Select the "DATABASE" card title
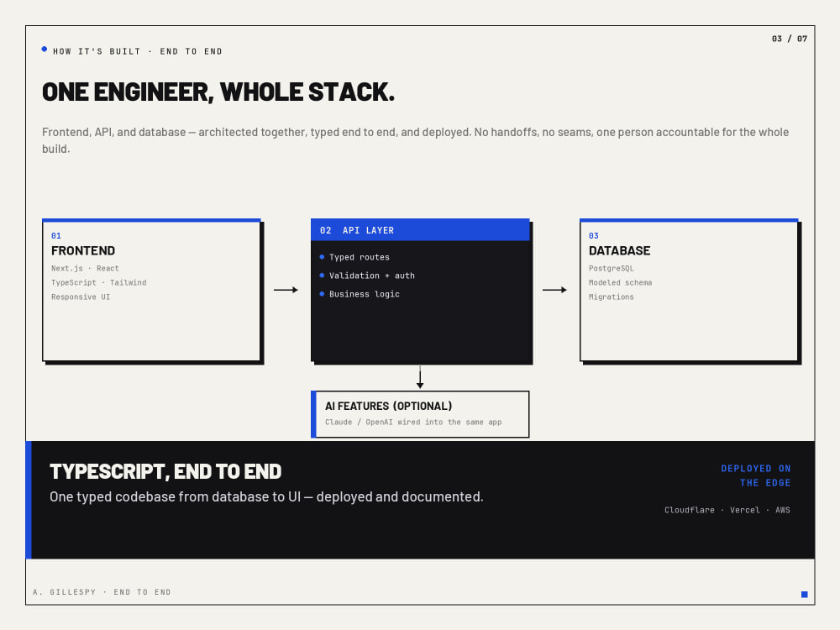Screen dimensions: 840x630 [619, 250]
